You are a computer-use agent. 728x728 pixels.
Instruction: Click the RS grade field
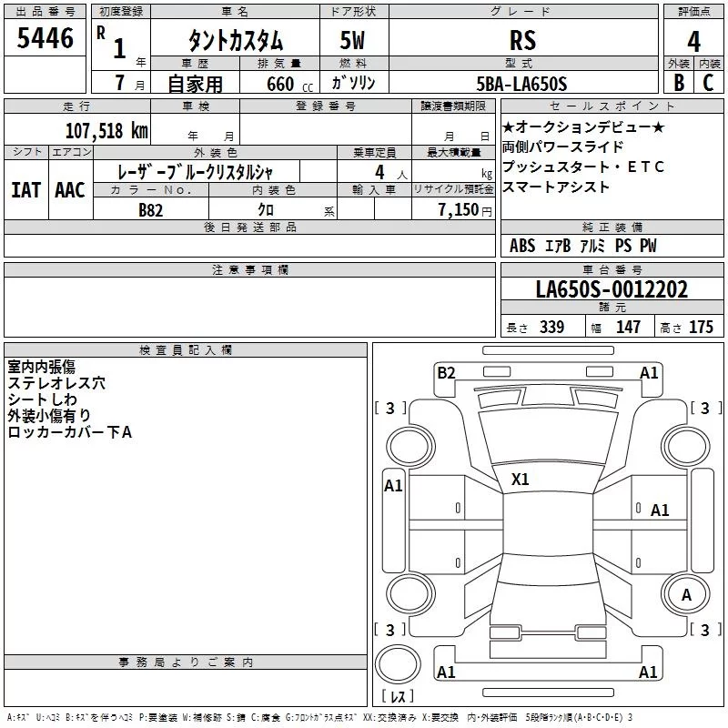[522, 41]
